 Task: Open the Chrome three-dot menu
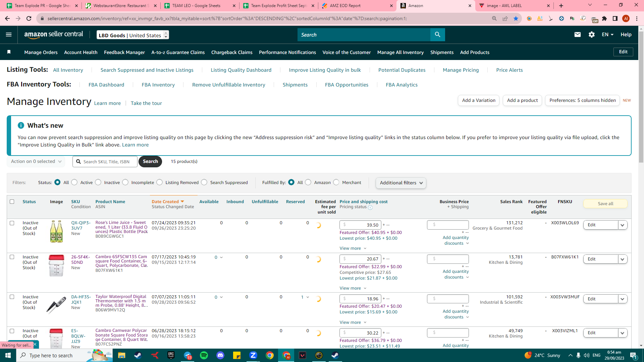coord(637,18)
